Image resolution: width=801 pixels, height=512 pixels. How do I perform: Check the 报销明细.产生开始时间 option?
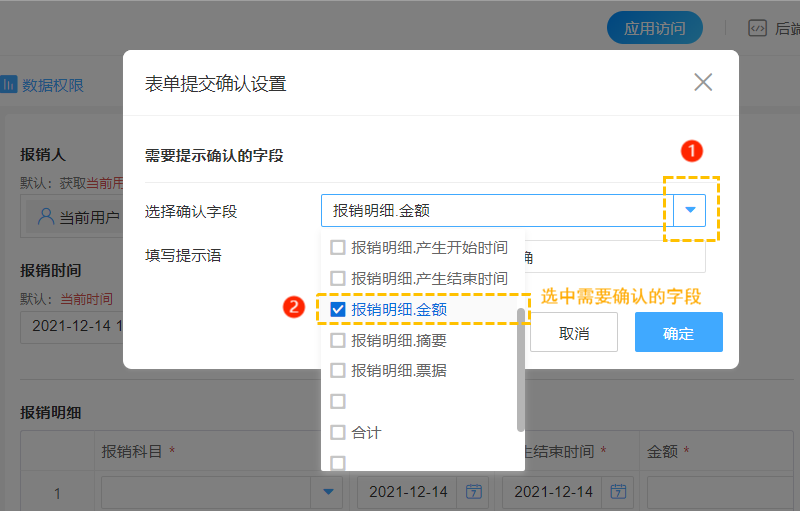click(338, 247)
